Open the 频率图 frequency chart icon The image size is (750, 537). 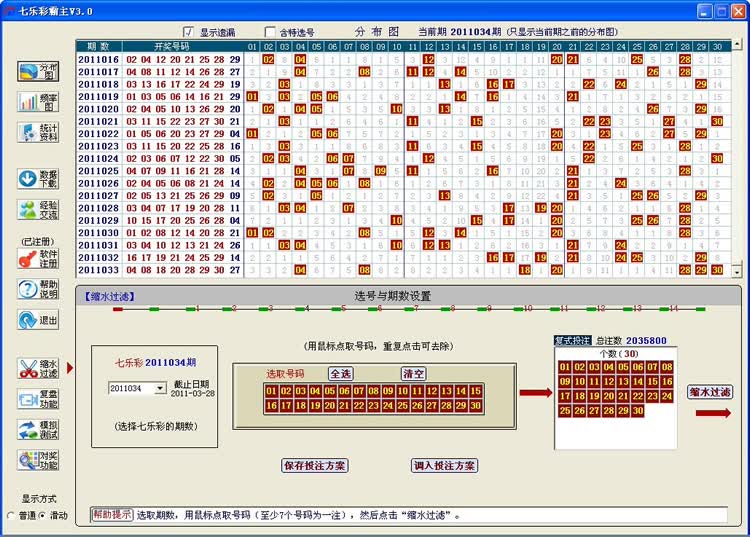pyautogui.click(x=38, y=102)
